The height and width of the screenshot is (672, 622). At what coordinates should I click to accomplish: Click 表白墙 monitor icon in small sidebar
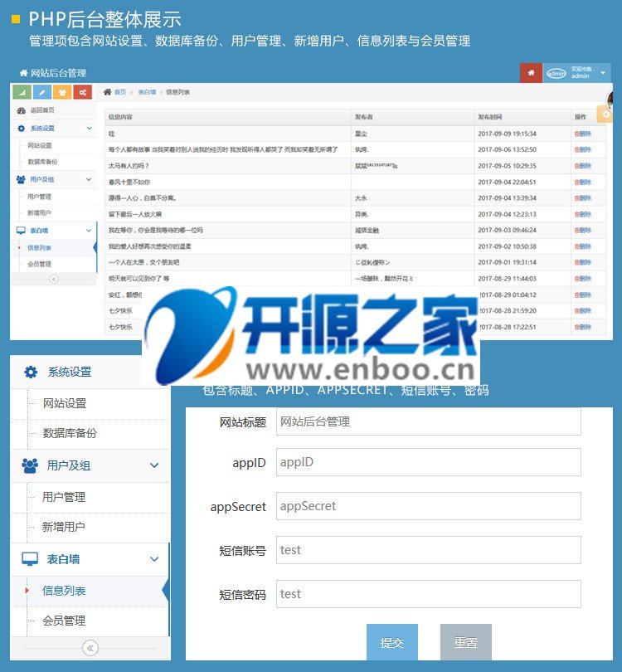click(21, 231)
